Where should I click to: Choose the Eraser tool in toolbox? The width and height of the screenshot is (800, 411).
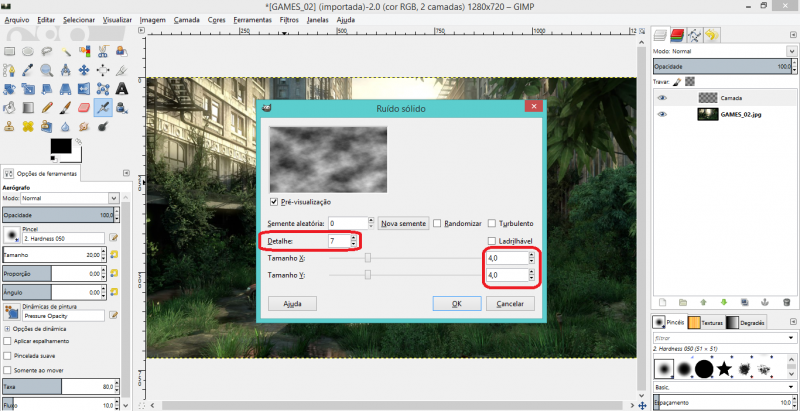84,107
